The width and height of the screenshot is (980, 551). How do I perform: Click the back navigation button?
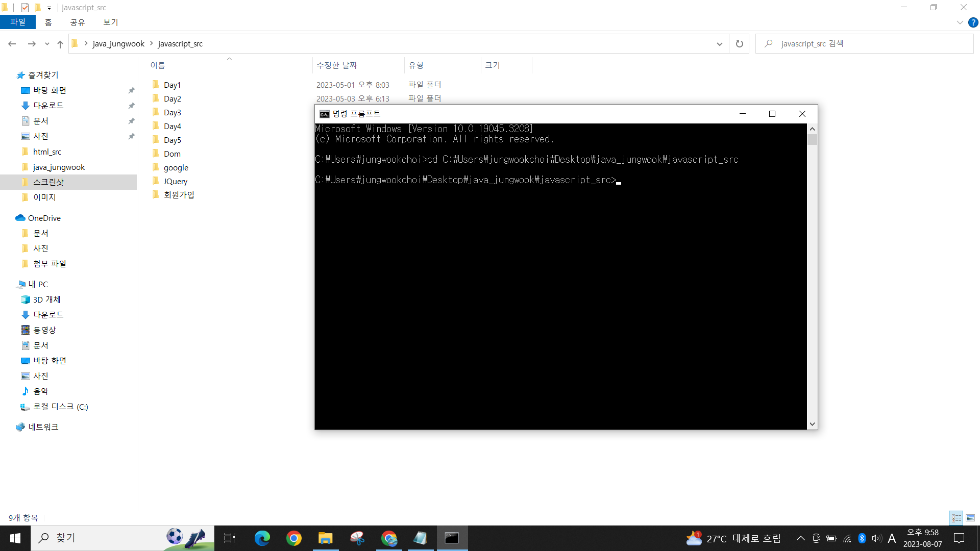[12, 44]
